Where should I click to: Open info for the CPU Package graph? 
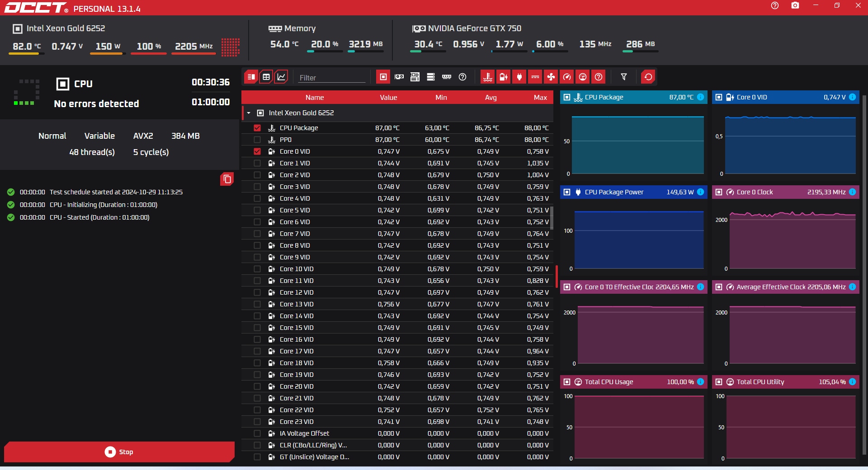700,97
